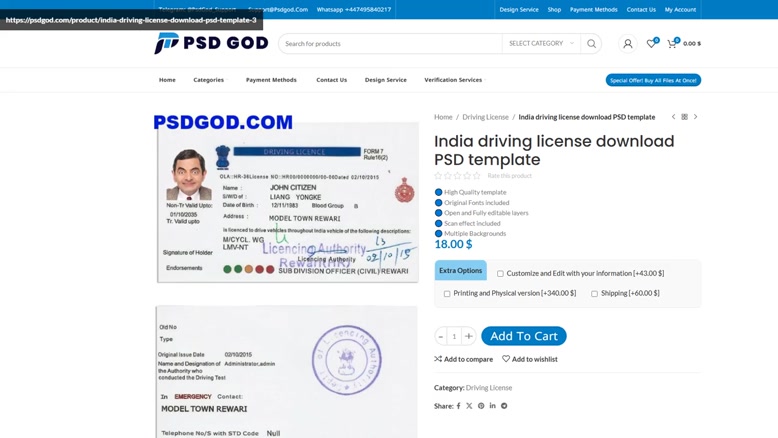Rate product with the fifth star

tap(477, 176)
